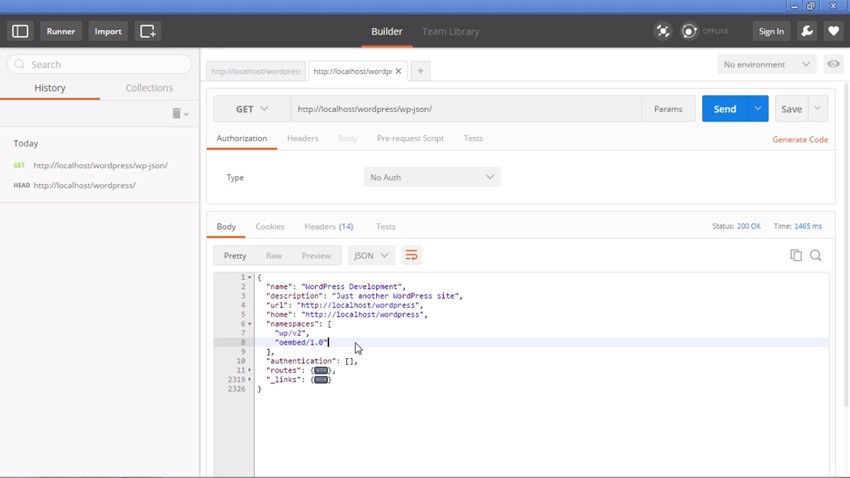The width and height of the screenshot is (850, 478).
Task: Open settings wrench icon
Action: (x=807, y=31)
